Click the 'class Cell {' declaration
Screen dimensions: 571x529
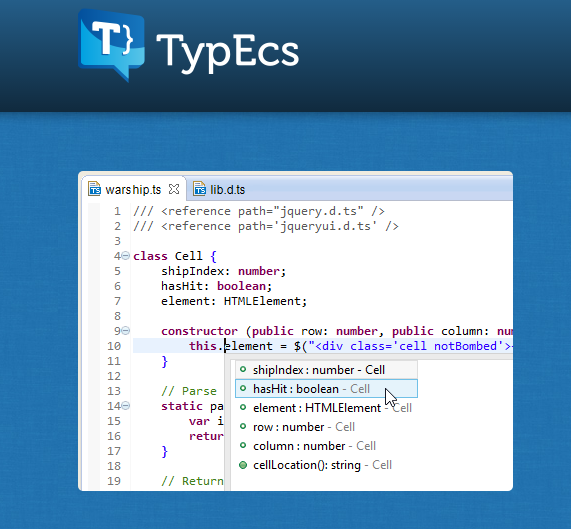(x=175, y=256)
